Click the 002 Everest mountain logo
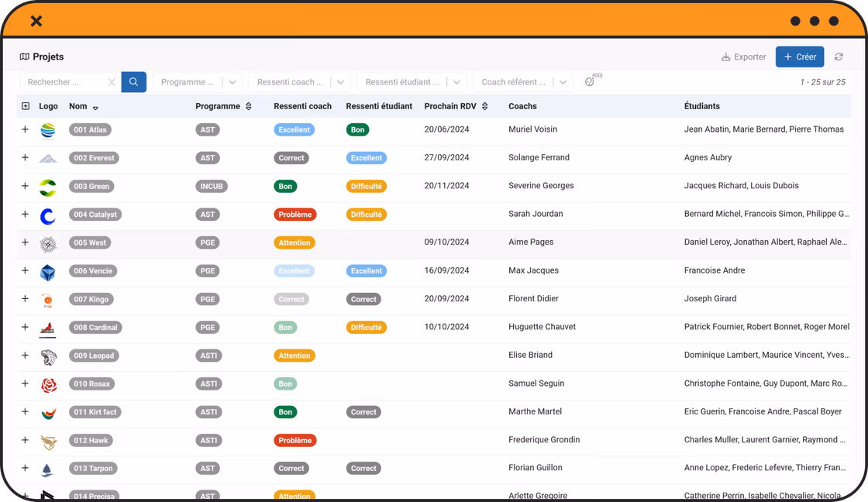 coord(48,158)
